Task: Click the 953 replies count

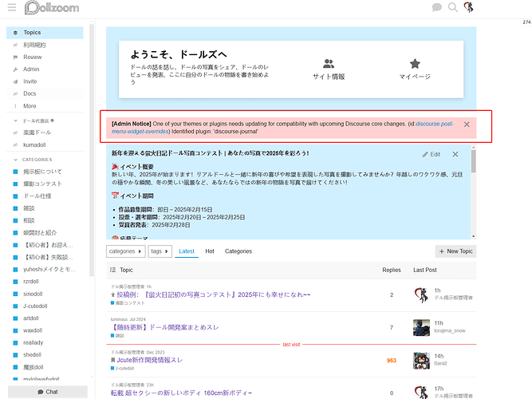Action: (x=392, y=360)
